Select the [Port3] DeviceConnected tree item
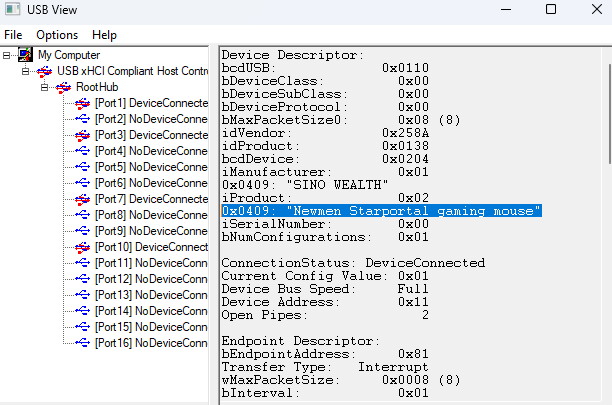Viewport: 612px width, 405px height. [151, 135]
